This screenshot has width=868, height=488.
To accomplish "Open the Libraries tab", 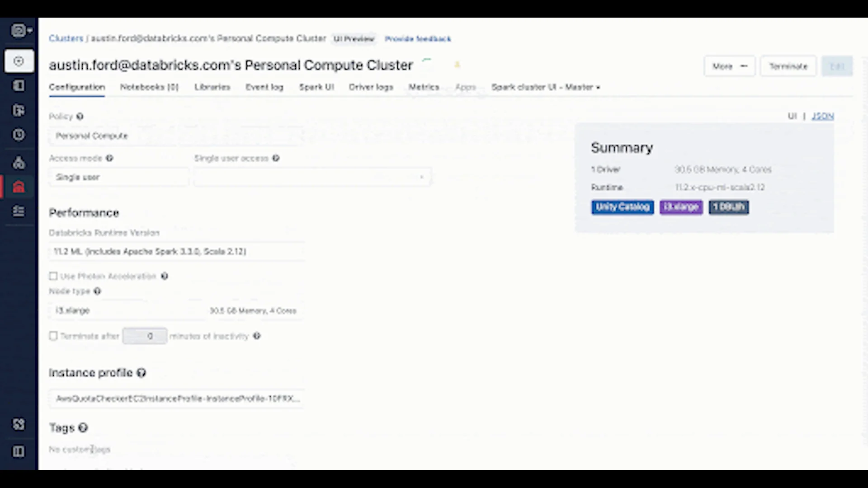I will click(x=212, y=87).
